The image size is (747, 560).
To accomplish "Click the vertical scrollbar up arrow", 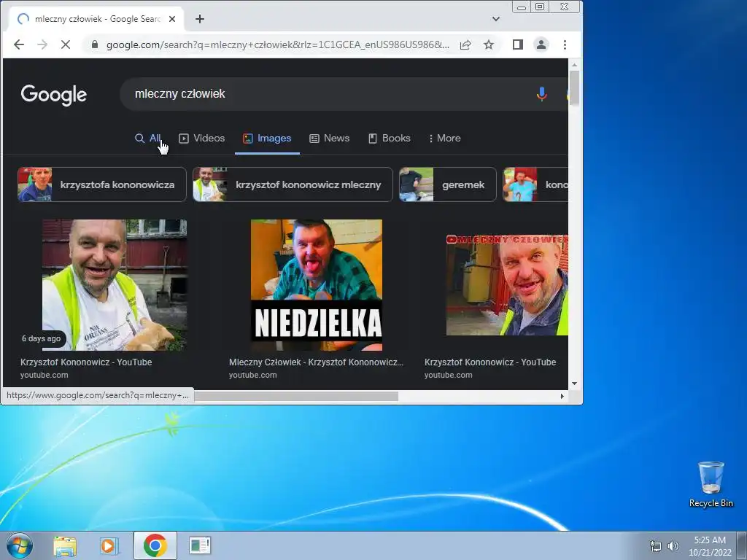I will pos(575,64).
